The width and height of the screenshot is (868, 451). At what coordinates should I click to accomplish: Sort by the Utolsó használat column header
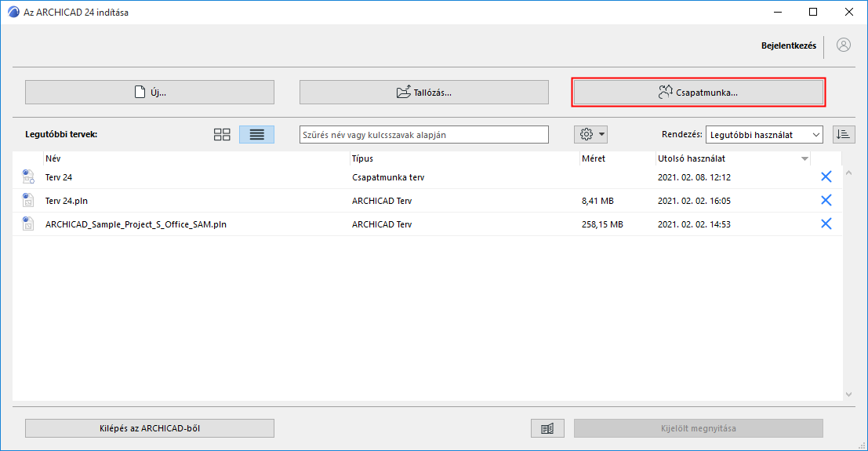(733, 158)
